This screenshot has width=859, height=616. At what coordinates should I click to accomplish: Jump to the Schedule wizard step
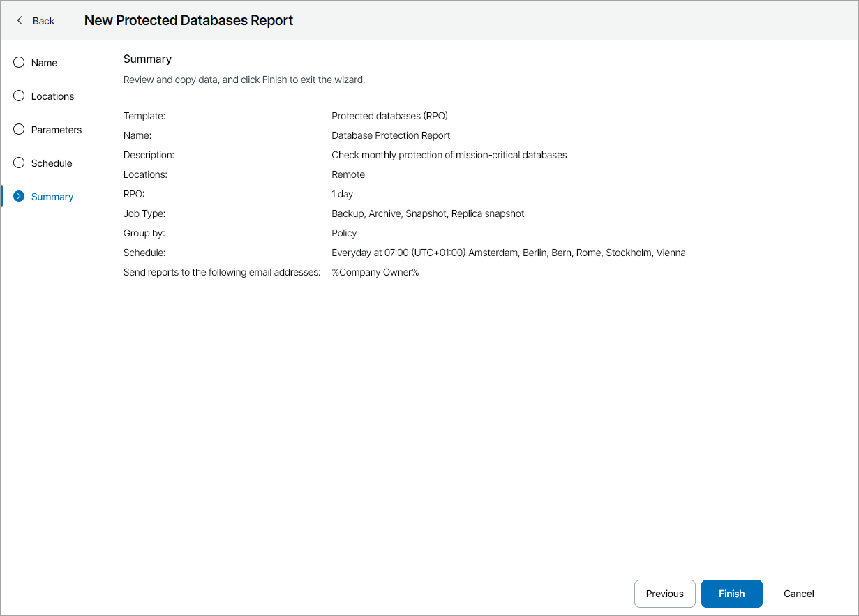[52, 163]
